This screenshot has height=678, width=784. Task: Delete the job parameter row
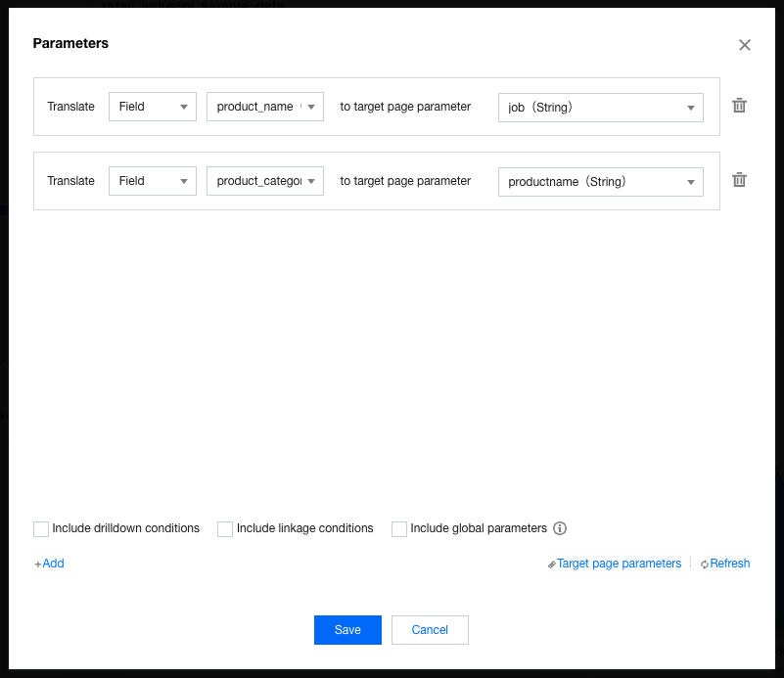[x=739, y=106]
